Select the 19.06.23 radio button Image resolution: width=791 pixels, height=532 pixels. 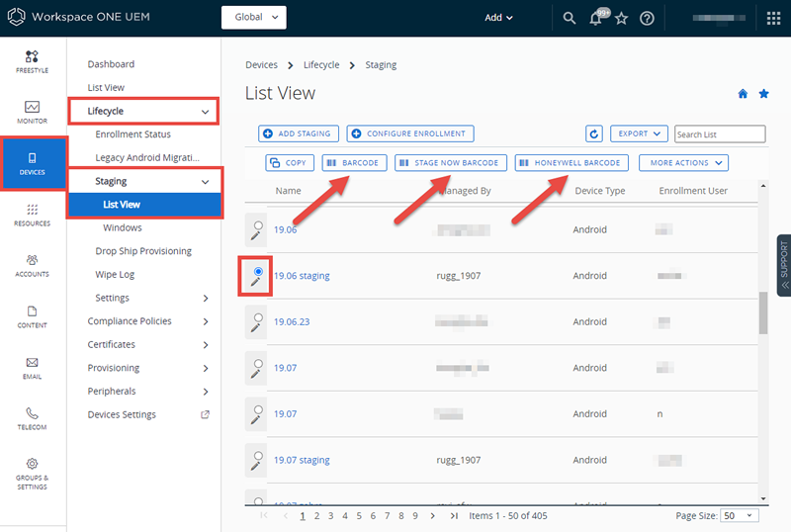(x=258, y=317)
